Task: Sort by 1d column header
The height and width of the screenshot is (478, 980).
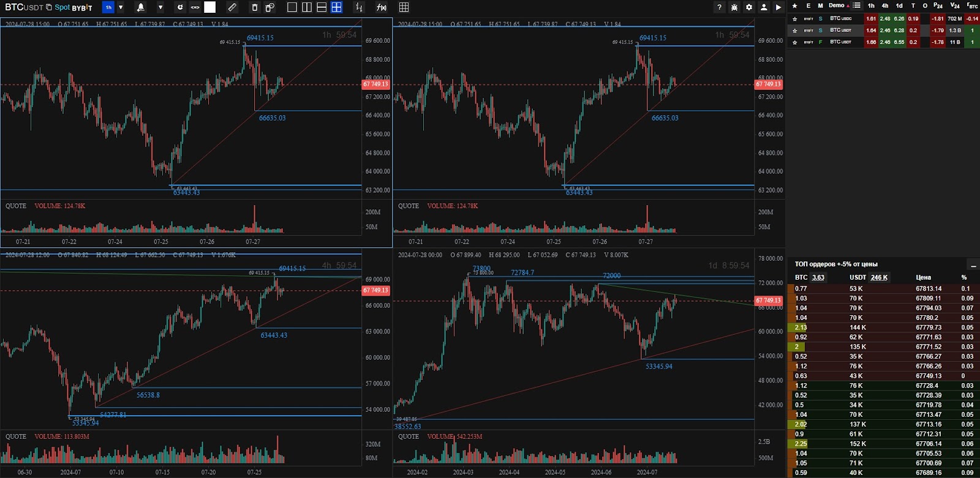Action: (x=899, y=6)
